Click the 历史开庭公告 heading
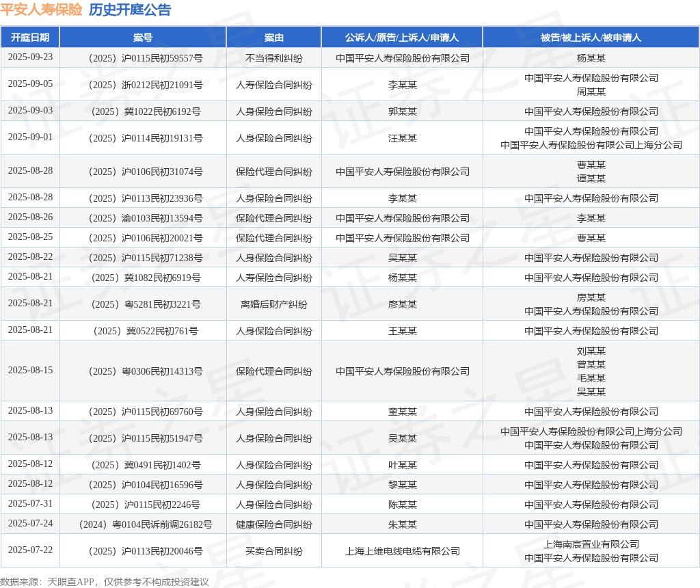This screenshot has width=700, height=588. coord(130,10)
